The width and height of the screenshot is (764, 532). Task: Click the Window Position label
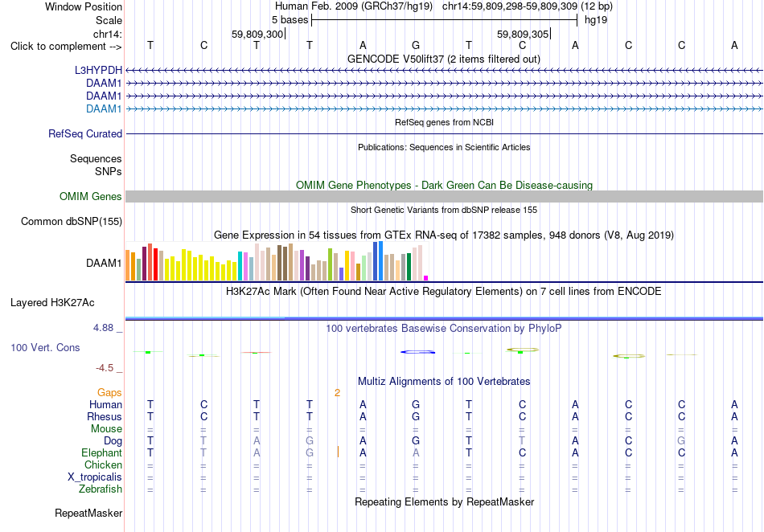click(84, 6)
